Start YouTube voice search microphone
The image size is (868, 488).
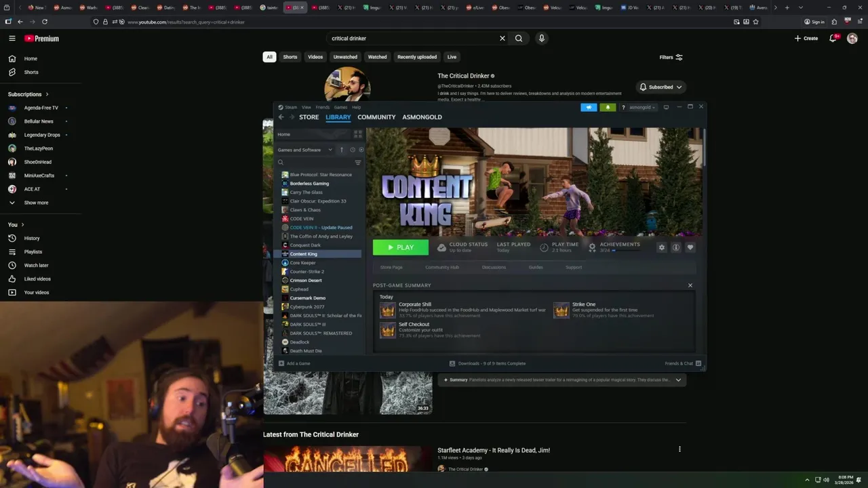click(x=541, y=39)
